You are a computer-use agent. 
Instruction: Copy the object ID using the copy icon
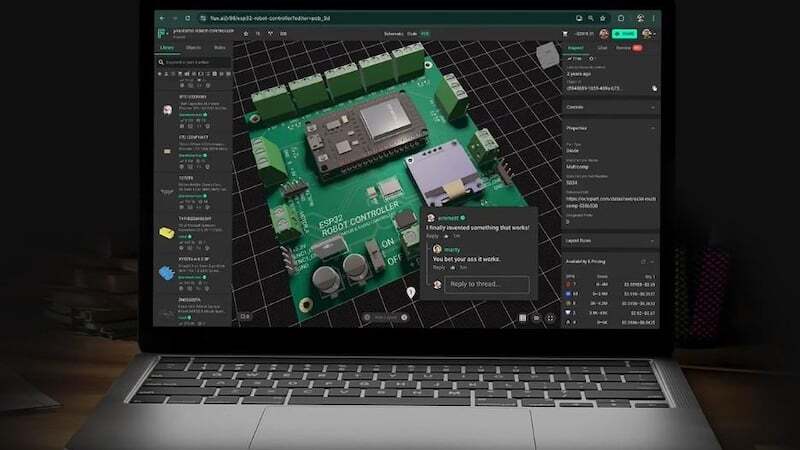click(x=654, y=88)
